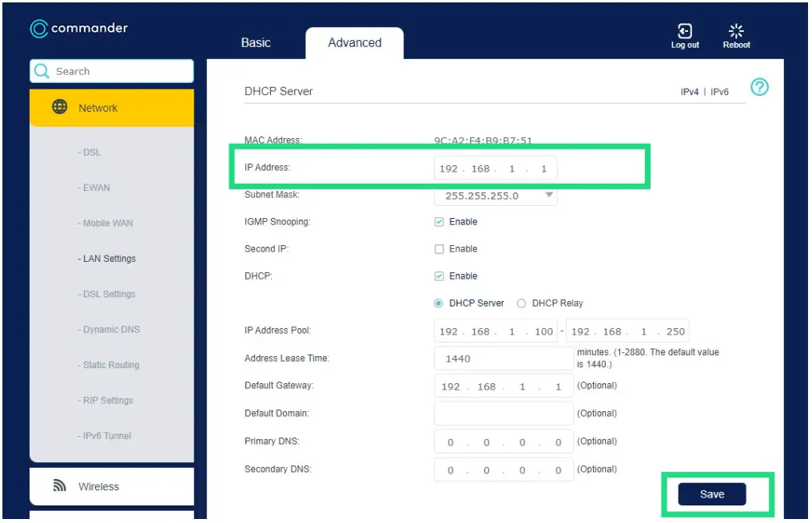Select the DHCP Relay radio button
The height and width of the screenshot is (523, 812).
click(520, 303)
